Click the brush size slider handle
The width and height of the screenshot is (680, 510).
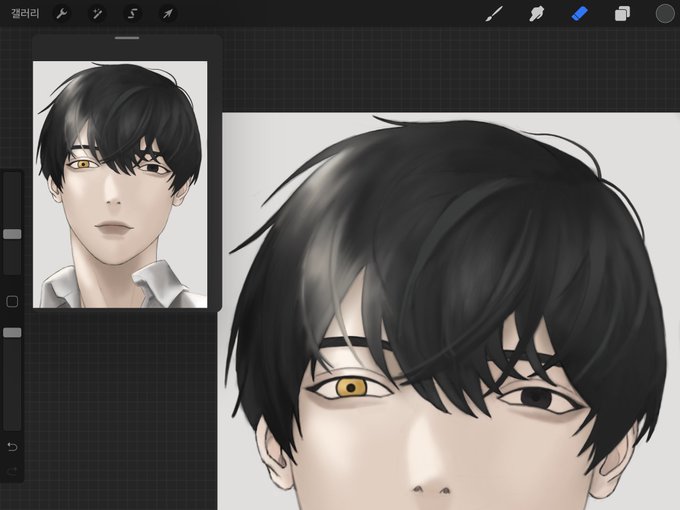pyautogui.click(x=12, y=234)
